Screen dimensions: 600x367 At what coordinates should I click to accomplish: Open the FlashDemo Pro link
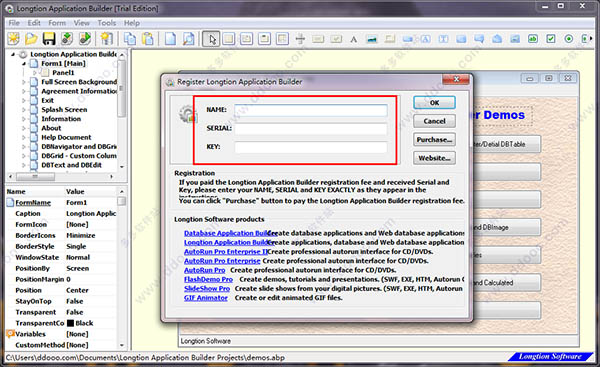pos(208,279)
